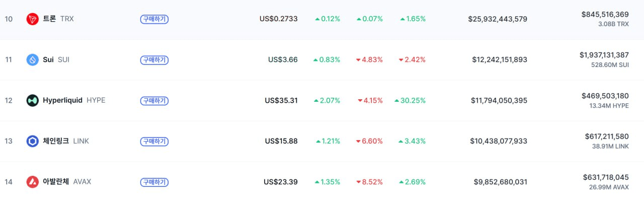
Task: Click the 구매하기 button for TRX
Action: pos(154,19)
